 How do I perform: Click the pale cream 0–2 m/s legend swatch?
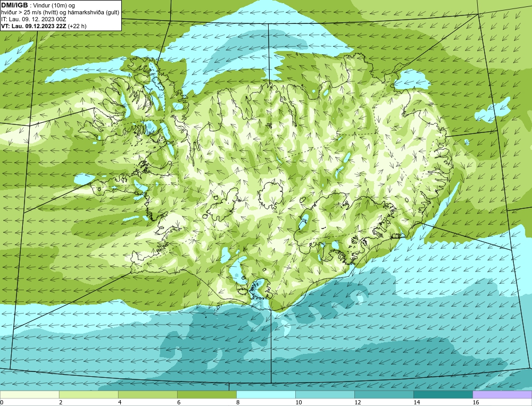29,394
